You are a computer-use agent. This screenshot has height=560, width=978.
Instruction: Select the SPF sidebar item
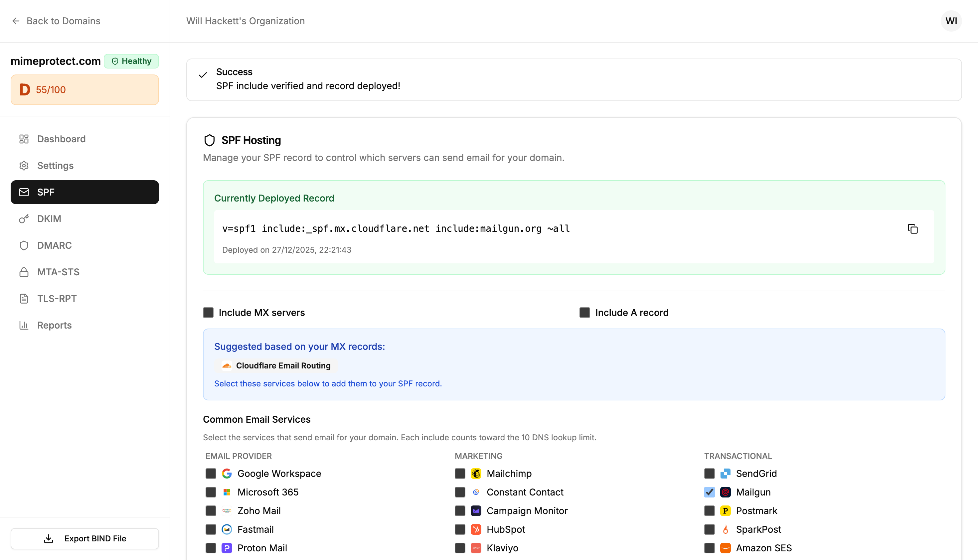point(84,192)
